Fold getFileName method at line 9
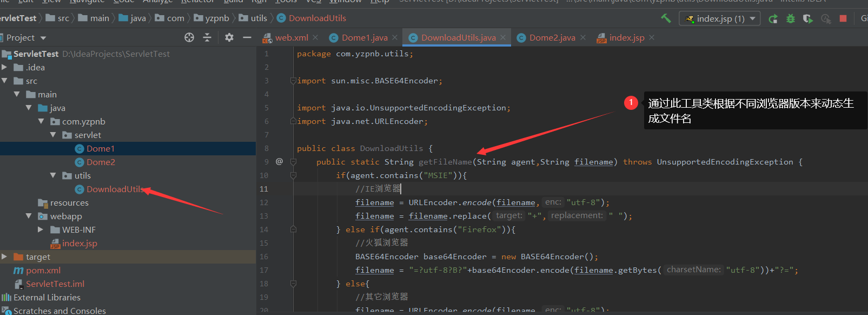 [293, 162]
